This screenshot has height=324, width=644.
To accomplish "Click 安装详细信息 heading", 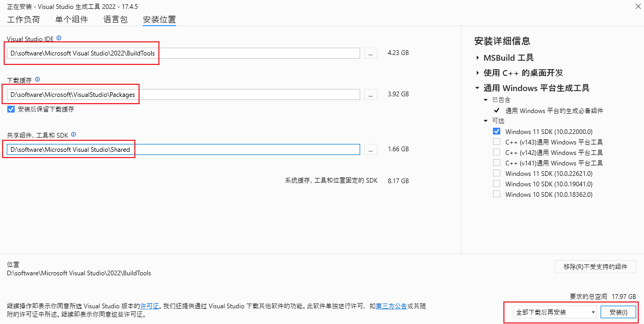I will point(502,41).
